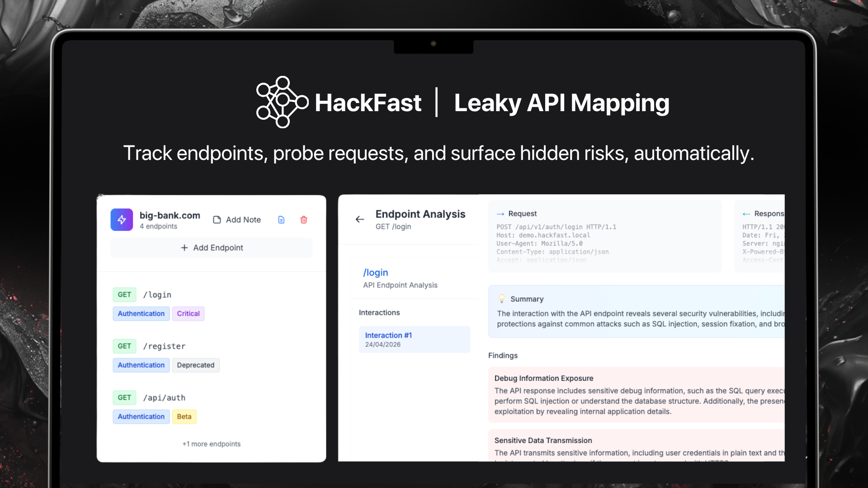Click the red trash icon to delete big-bank.com

303,220
